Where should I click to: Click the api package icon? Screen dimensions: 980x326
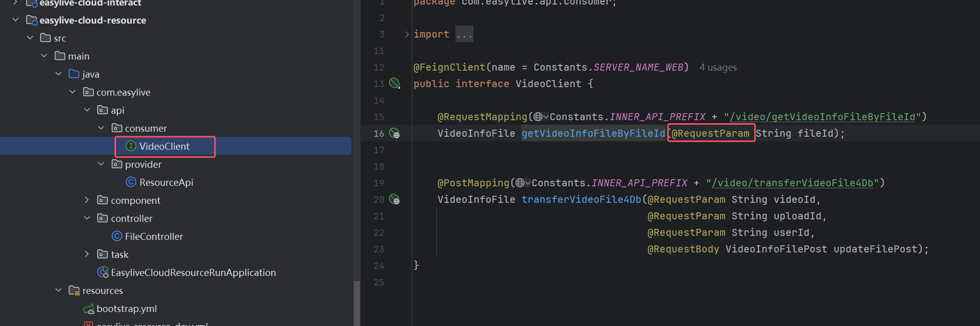102,110
